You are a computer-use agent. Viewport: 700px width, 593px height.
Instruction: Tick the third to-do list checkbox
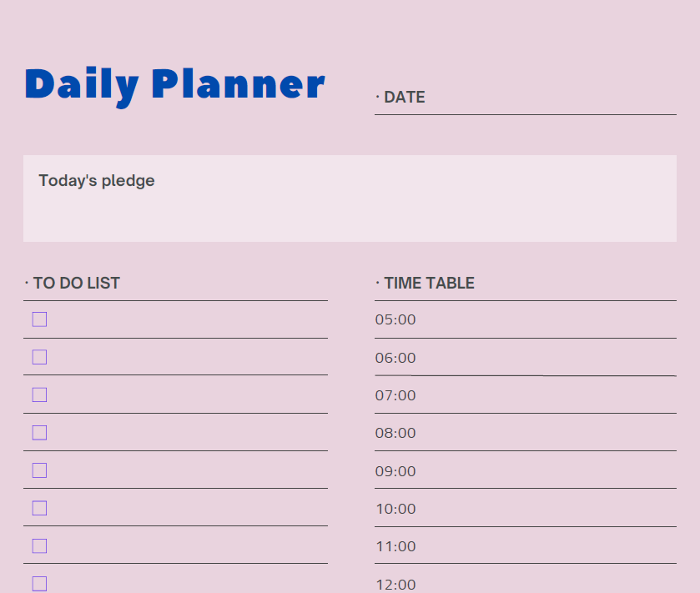[x=39, y=394]
